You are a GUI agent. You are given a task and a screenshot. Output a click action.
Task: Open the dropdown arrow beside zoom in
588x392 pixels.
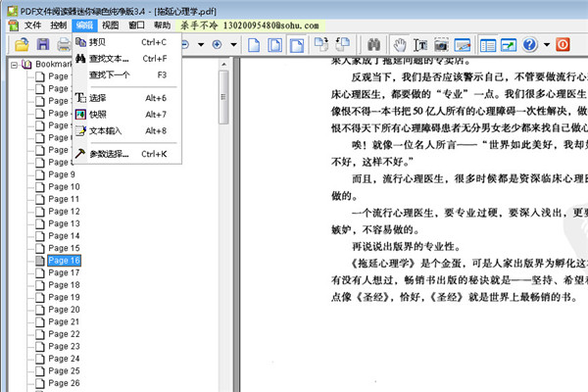231,45
